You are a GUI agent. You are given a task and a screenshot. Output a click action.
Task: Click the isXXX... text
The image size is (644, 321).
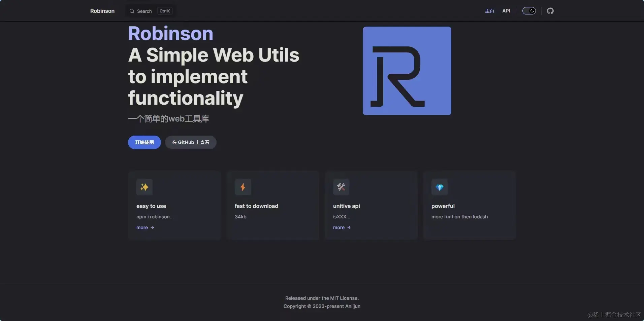pyautogui.click(x=342, y=217)
